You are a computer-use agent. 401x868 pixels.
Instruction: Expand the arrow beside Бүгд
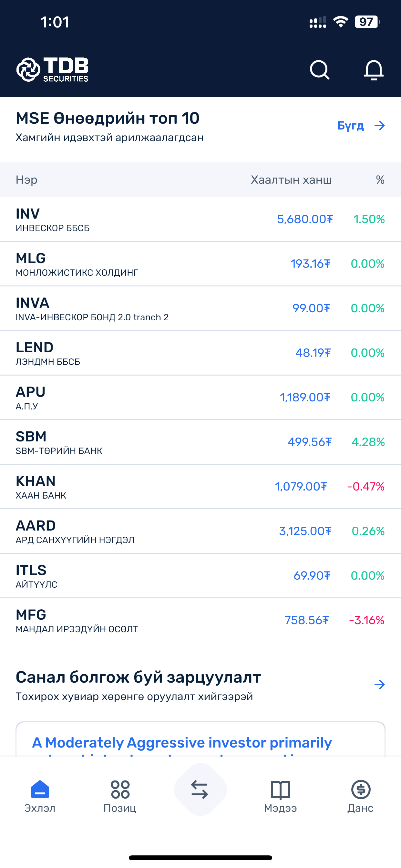[x=379, y=126]
